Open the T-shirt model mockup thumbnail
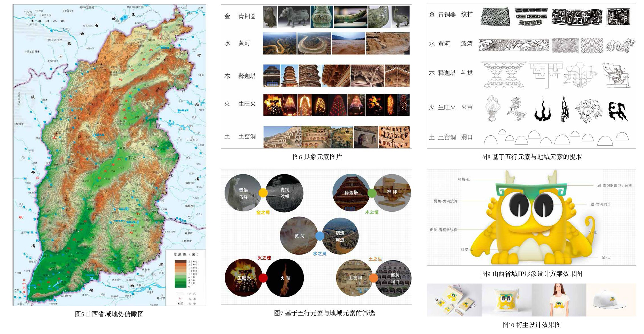The height and width of the screenshot is (334, 644). pyautogui.click(x=559, y=300)
